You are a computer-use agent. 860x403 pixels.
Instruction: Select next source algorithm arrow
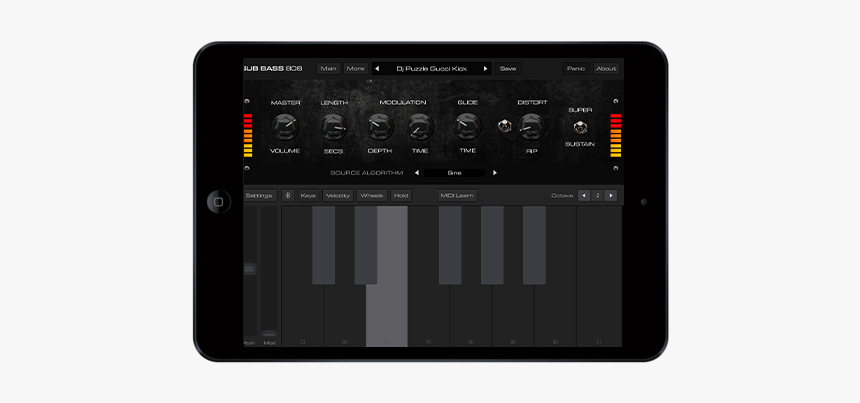click(495, 173)
